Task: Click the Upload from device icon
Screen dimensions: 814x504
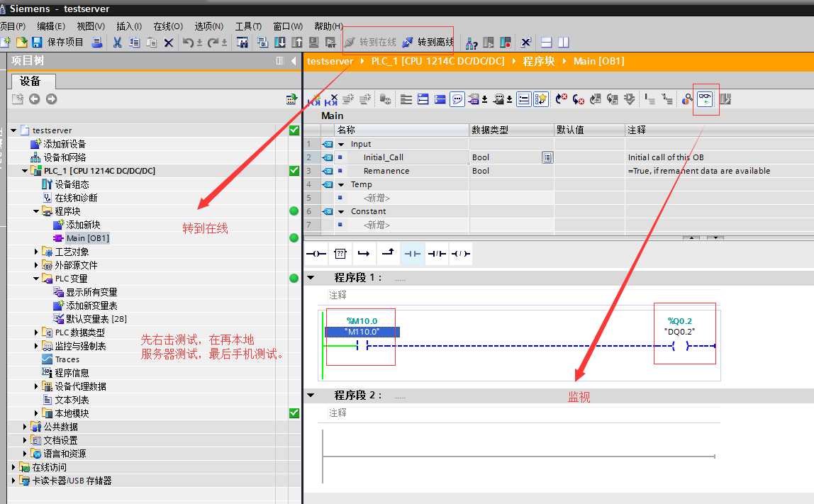Action: pos(297,42)
